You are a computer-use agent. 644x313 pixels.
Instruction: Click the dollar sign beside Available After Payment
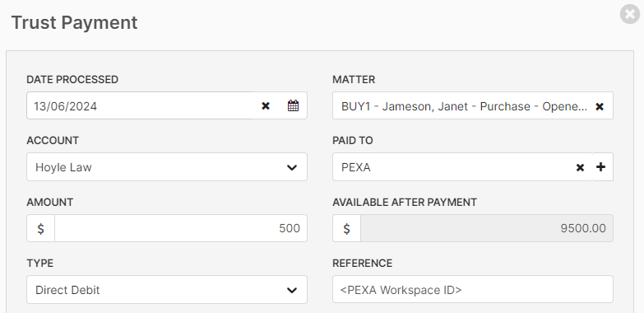346,228
